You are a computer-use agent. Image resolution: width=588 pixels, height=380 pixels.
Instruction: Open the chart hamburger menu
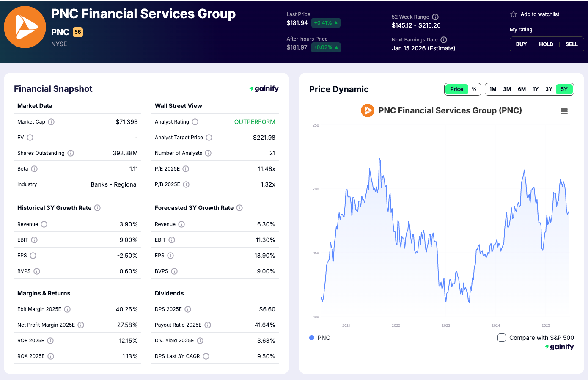[564, 110]
